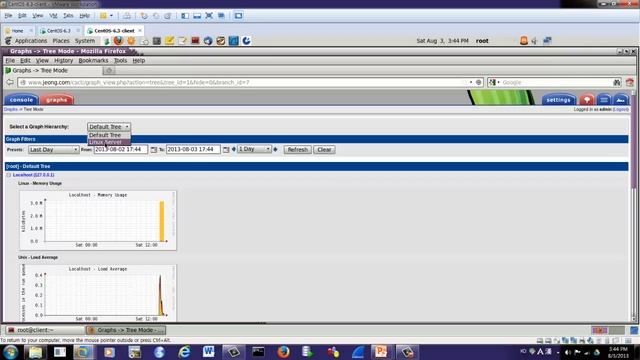640x360 pixels.
Task: Open Internet Explorer from Windows taskbar
Action: [184, 352]
